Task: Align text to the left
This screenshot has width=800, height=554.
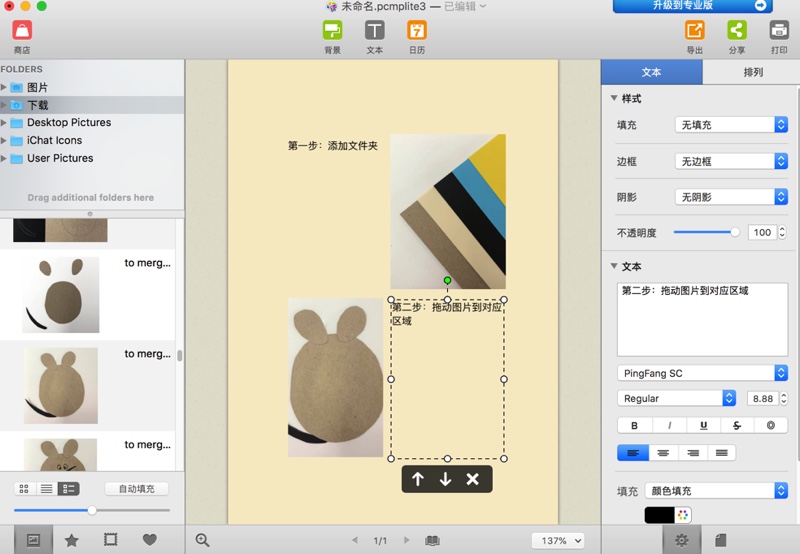Action: pyautogui.click(x=633, y=452)
